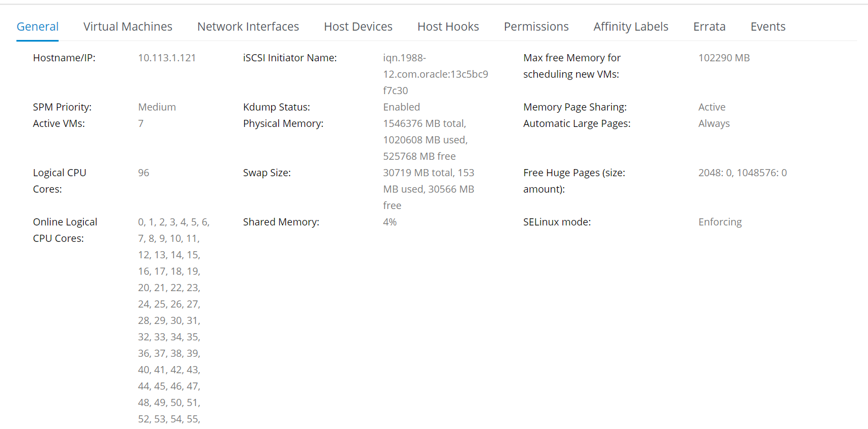Image resolution: width=868 pixels, height=429 pixels.
Task: Switch to the Virtual Machines tab
Action: 128,26
